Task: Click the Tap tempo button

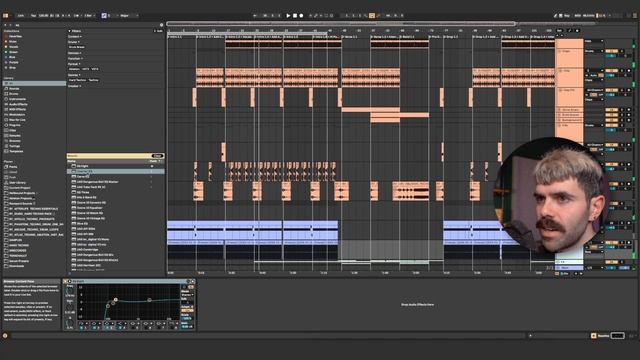Action: [33, 16]
